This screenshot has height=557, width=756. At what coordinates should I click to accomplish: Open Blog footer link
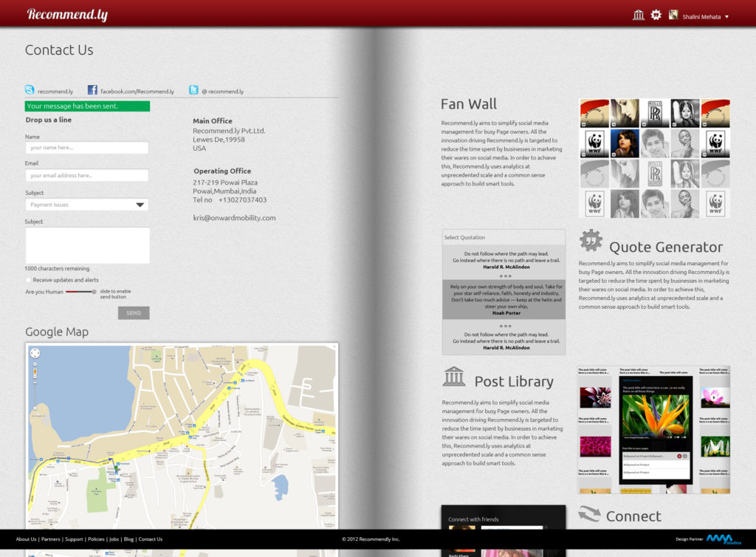(128, 539)
